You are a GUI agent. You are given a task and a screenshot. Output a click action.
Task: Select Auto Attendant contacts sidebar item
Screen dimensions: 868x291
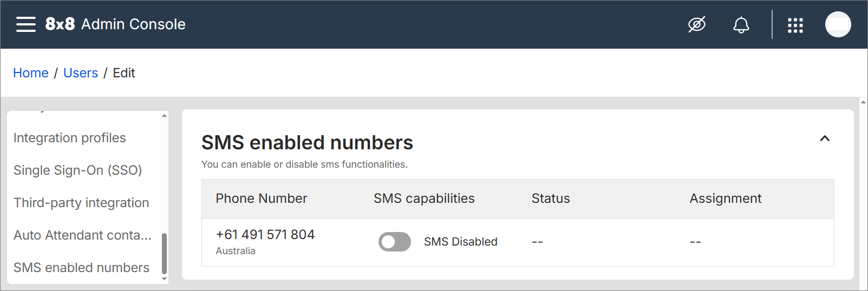coord(82,235)
